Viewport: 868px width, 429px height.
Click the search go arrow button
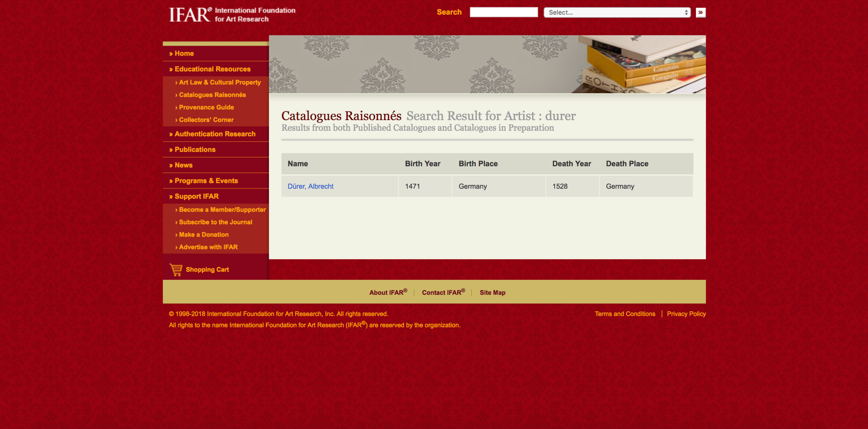click(x=700, y=13)
